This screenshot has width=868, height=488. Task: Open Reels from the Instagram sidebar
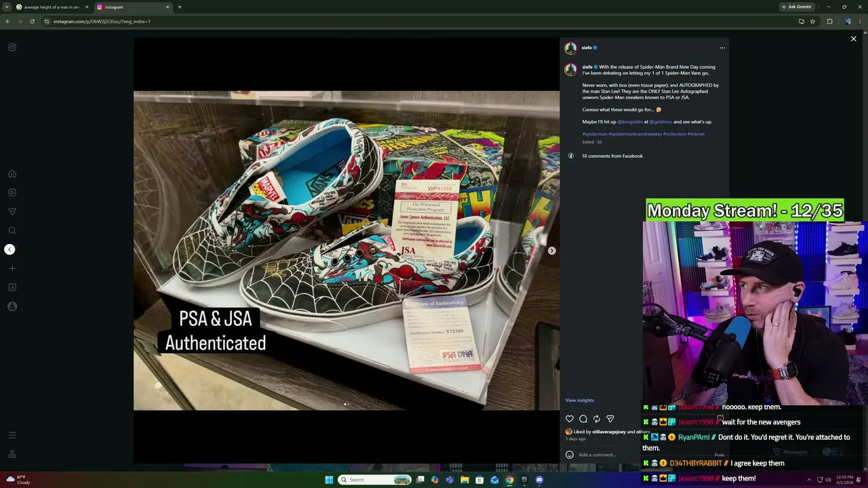point(12,192)
